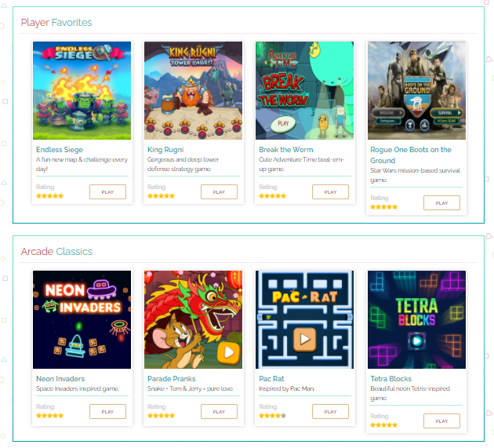Play the King Rugni game

pyautogui.click(x=219, y=191)
